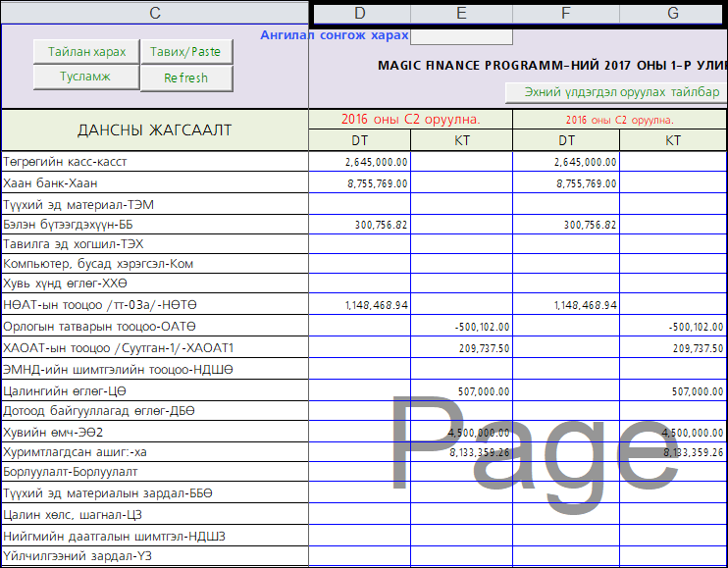Select the Төгрөгийн касс-касст account row label
Viewport: 728px width, 568px height.
[x=155, y=161]
